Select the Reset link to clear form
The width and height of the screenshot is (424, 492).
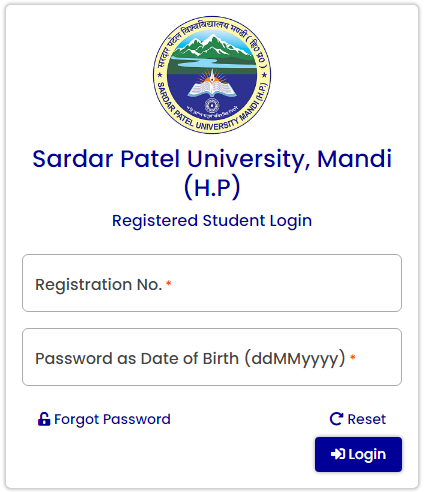click(x=358, y=419)
